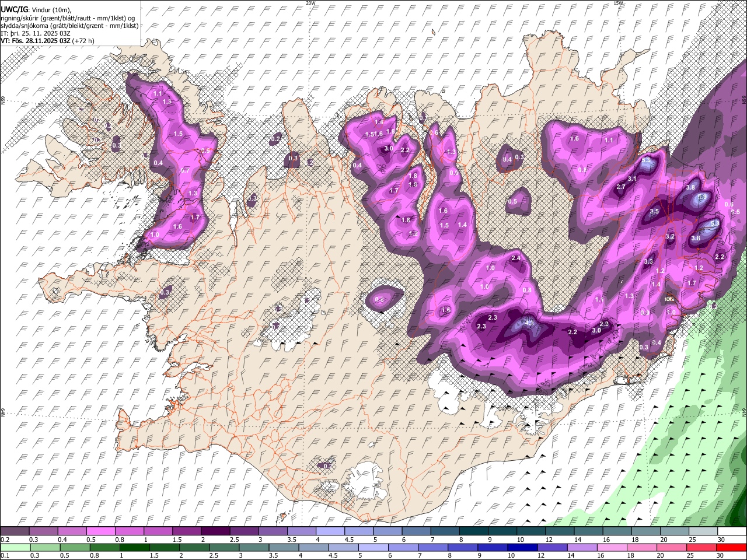Screen dimensions: 747x560
Task: Click the "2.4" snowfall value on the map
Action: tap(516, 258)
